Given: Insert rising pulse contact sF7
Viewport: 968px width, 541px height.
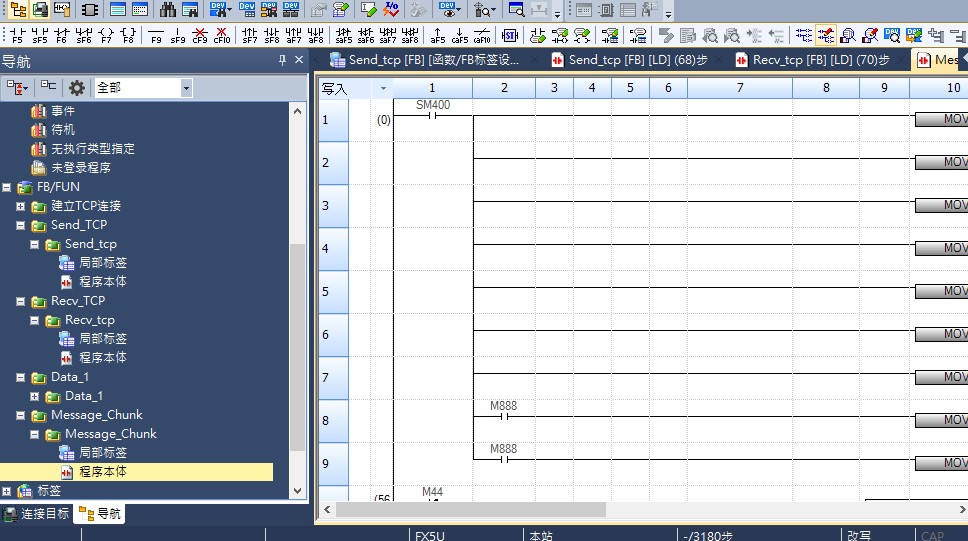Looking at the screenshot, I should 250,36.
